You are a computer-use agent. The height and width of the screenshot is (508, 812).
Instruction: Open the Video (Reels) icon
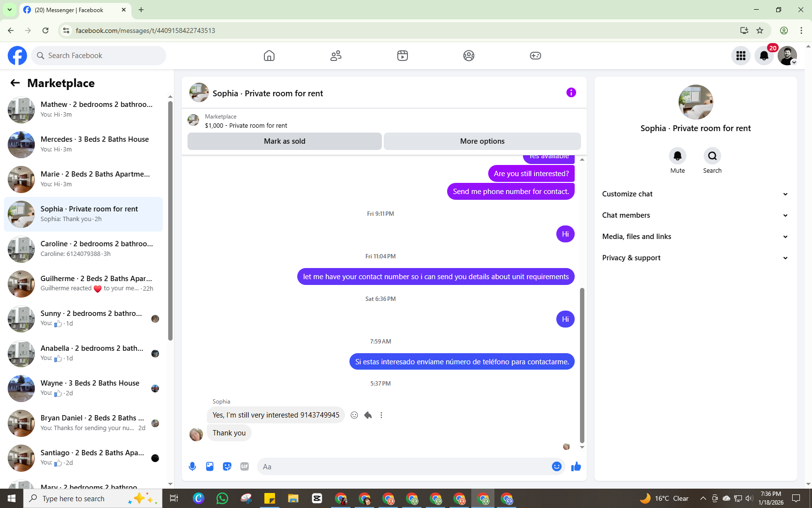[x=403, y=56]
